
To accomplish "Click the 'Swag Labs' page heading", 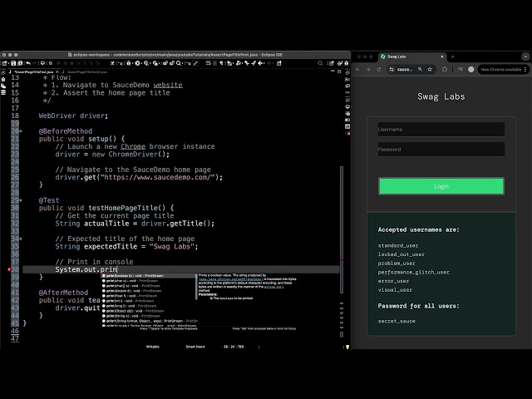I will [x=441, y=96].
